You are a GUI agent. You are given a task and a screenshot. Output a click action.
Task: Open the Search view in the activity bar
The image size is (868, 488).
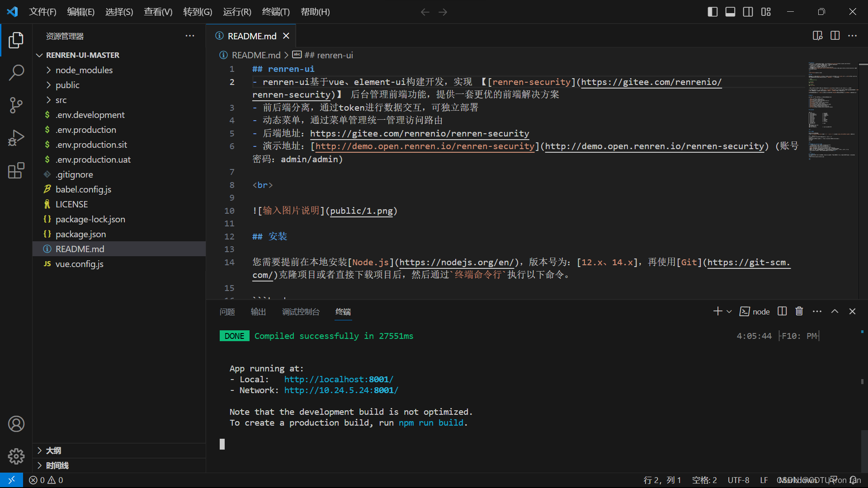pyautogui.click(x=16, y=72)
